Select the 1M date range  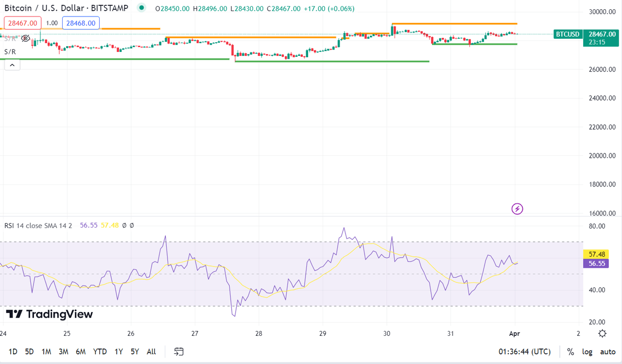[x=46, y=351]
